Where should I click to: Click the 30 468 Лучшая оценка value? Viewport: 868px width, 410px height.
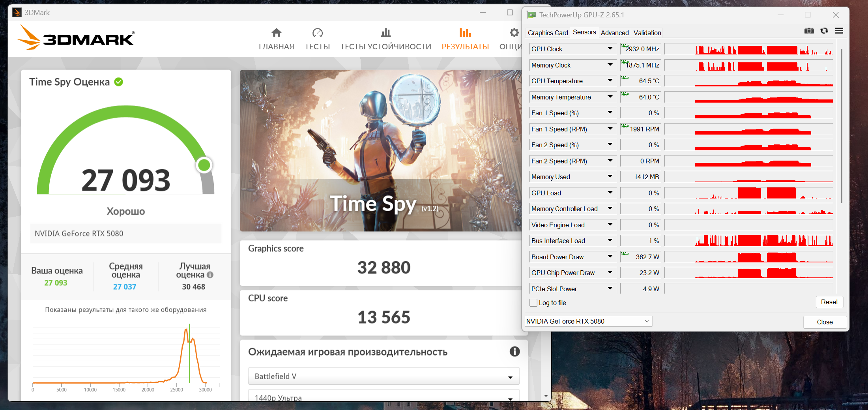[194, 286]
